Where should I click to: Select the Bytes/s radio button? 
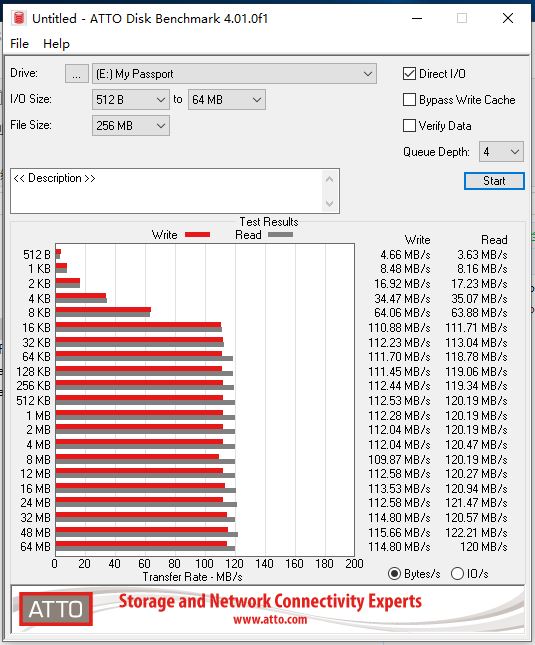coord(394,573)
